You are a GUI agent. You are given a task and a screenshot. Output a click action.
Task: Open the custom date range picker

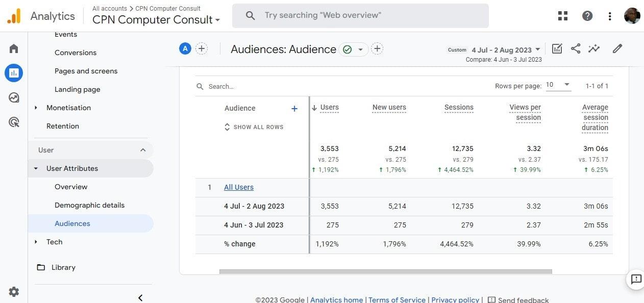point(505,50)
